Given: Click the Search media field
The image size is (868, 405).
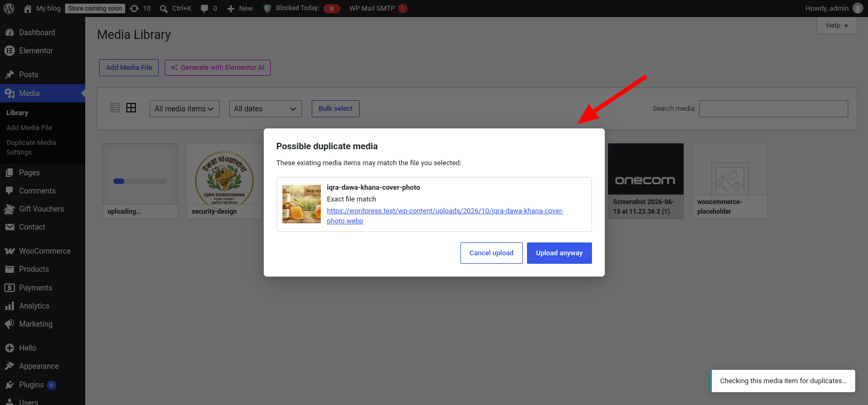Looking at the screenshot, I should point(774,109).
